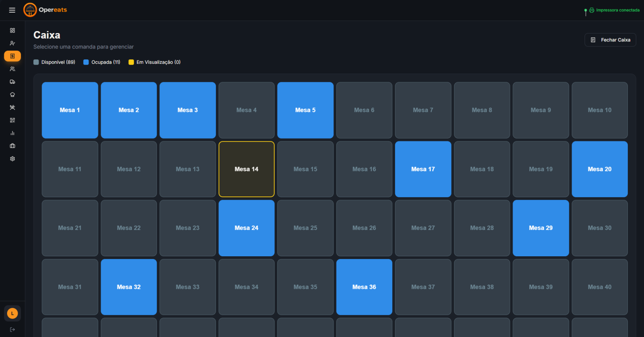This screenshot has height=337, width=644.
Task: Select Mesa 9 tile
Action: click(x=541, y=110)
